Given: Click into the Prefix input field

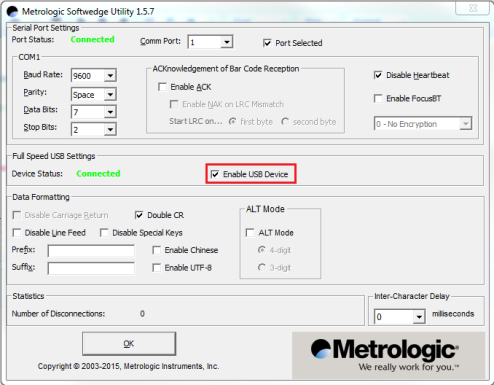Looking at the screenshot, I should (91, 251).
